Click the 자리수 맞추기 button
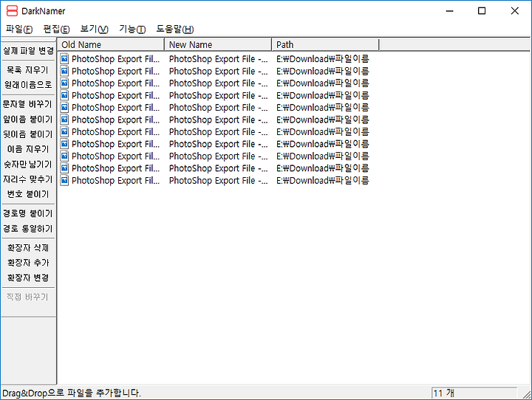 pyautogui.click(x=28, y=179)
